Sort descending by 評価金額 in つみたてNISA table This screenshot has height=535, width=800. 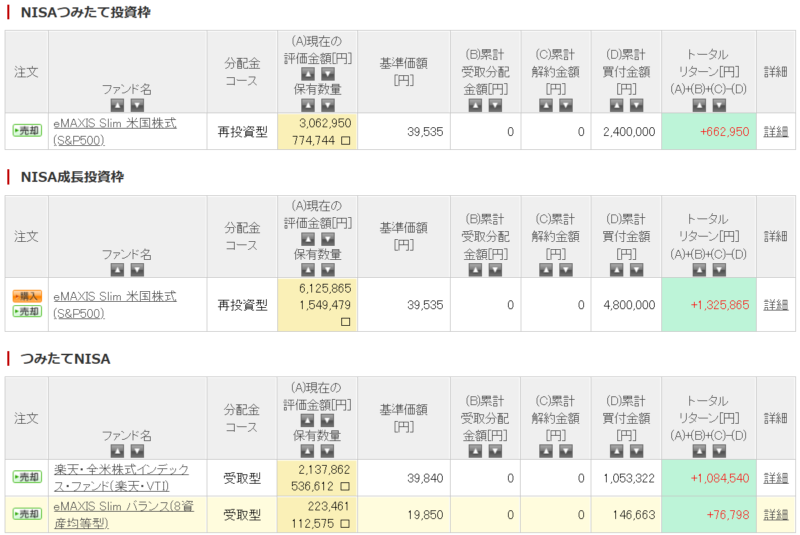point(326,420)
